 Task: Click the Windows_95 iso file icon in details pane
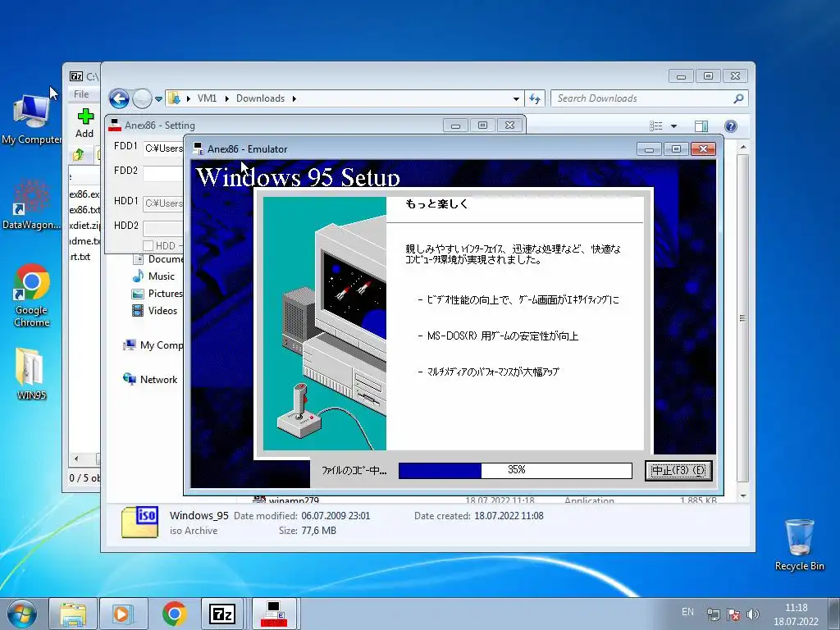click(139, 522)
